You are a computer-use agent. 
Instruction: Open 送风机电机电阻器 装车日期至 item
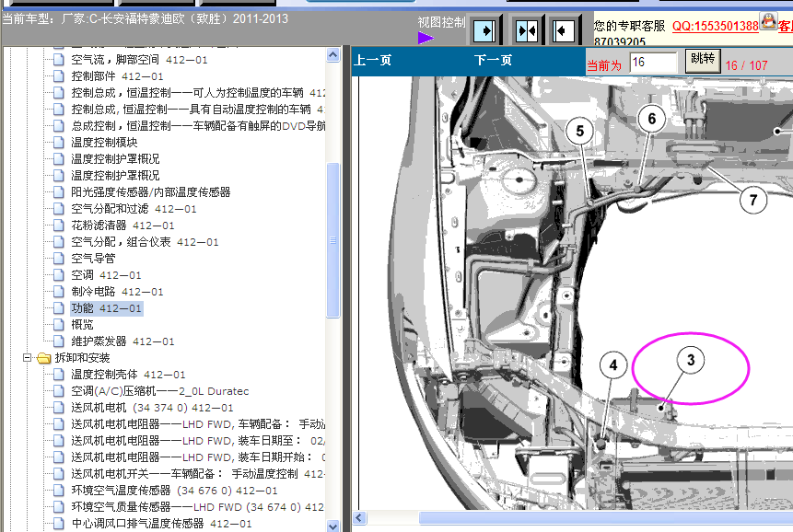(x=198, y=441)
